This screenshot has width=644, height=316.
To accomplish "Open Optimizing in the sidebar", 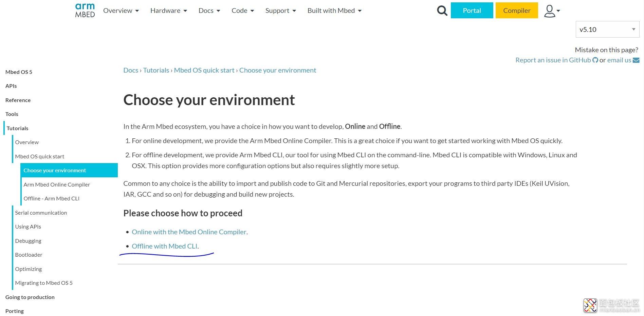I will click(x=29, y=269).
